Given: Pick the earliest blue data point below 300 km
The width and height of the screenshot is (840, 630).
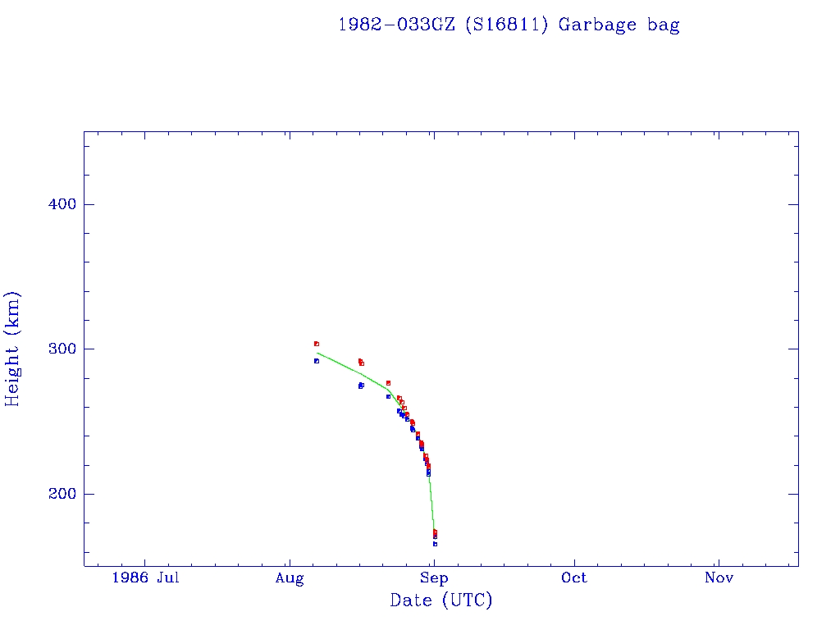Looking at the screenshot, I should coord(316,361).
